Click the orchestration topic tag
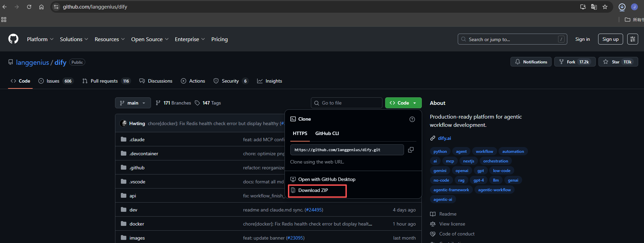The width and height of the screenshot is (644, 243). point(495,161)
